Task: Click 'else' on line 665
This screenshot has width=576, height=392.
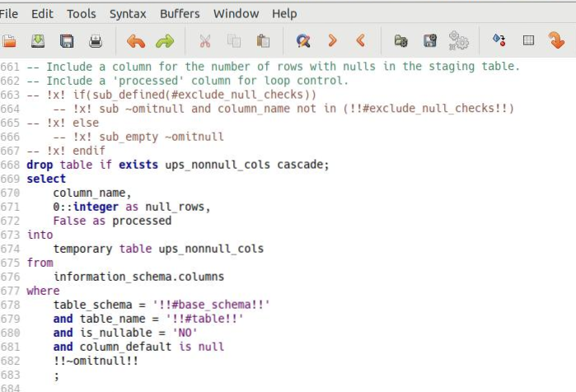Action: pyautogui.click(x=86, y=123)
